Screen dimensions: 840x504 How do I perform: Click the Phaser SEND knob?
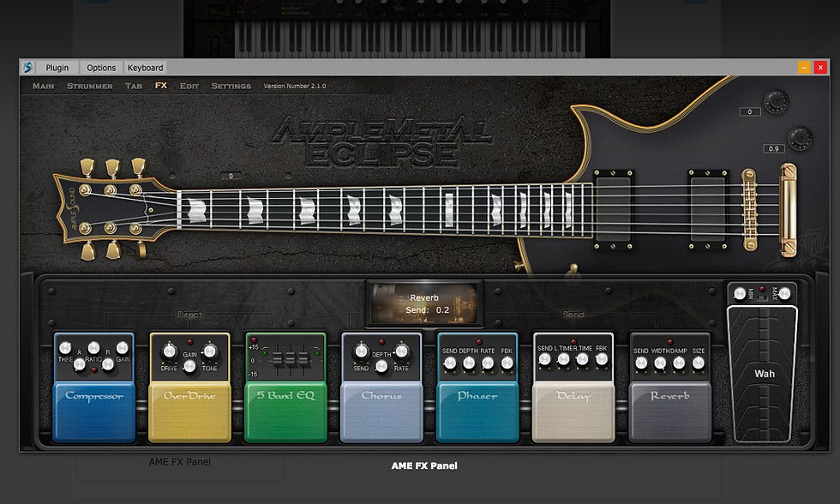tap(450, 363)
